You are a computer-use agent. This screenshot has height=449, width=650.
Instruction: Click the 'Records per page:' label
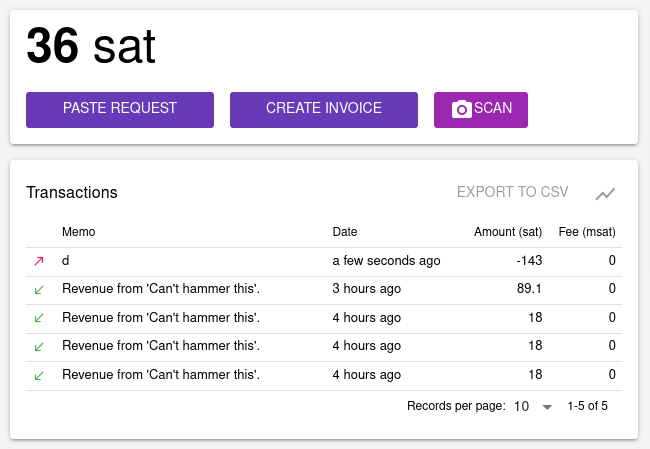tap(456, 406)
